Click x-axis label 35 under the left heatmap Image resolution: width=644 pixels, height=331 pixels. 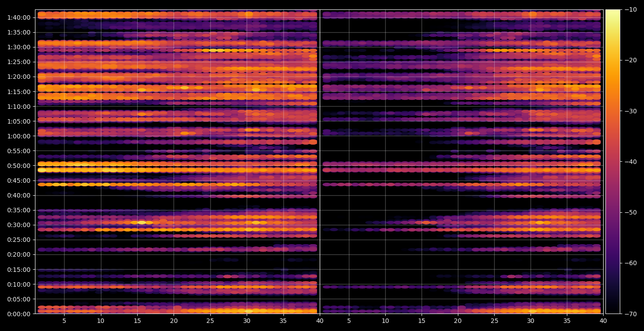tap(283, 321)
